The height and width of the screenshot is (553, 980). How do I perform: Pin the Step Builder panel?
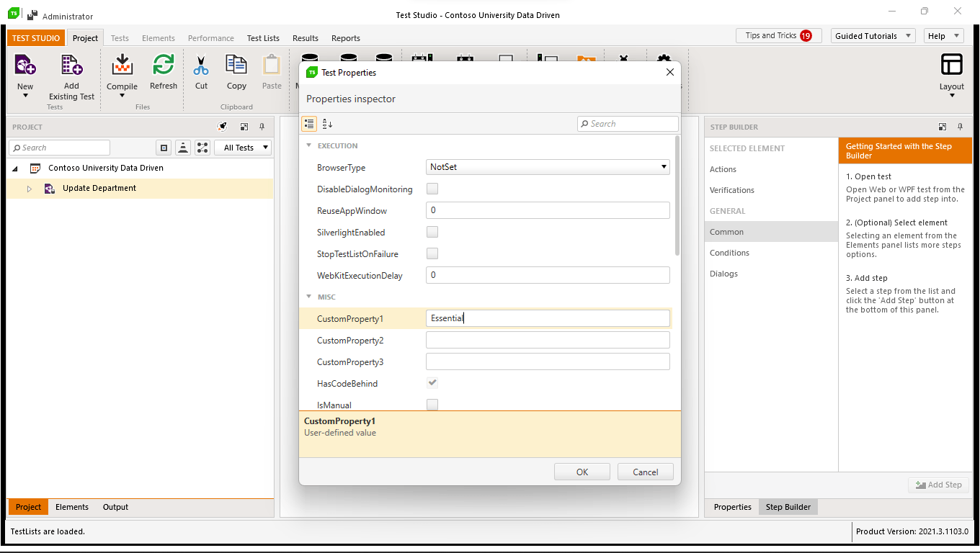960,127
